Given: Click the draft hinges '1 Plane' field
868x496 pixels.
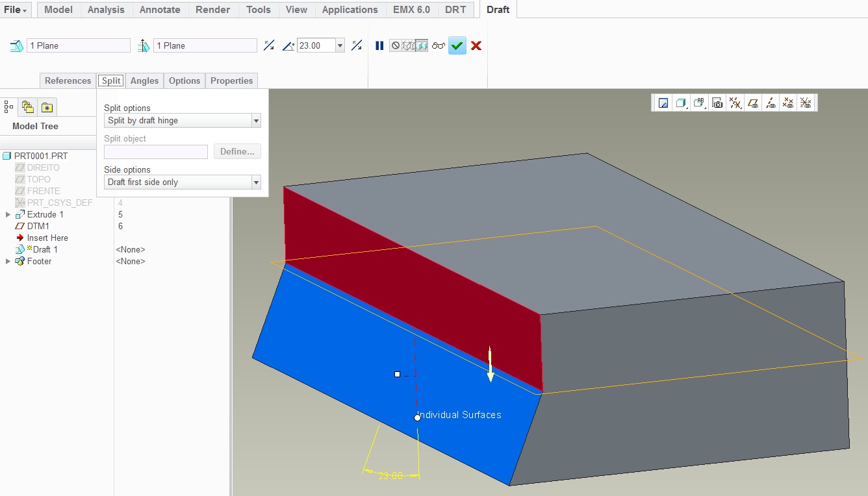Looking at the screenshot, I should click(79, 45).
